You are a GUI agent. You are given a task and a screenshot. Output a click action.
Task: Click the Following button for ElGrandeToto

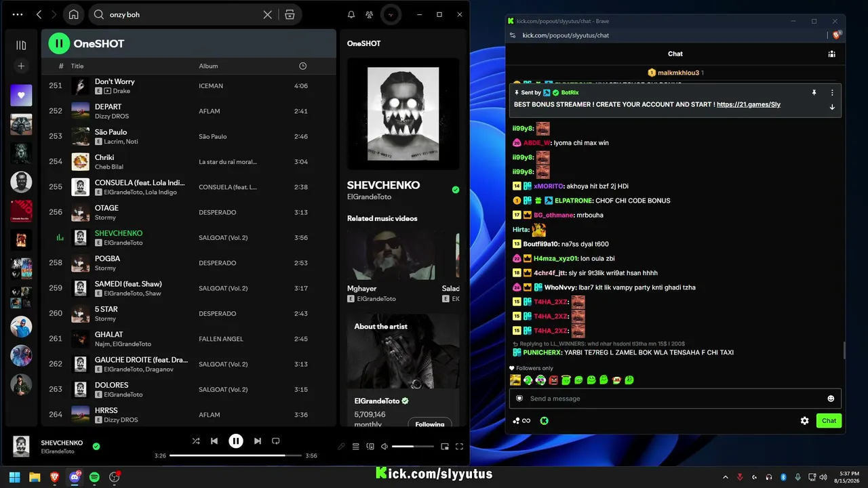pos(430,424)
